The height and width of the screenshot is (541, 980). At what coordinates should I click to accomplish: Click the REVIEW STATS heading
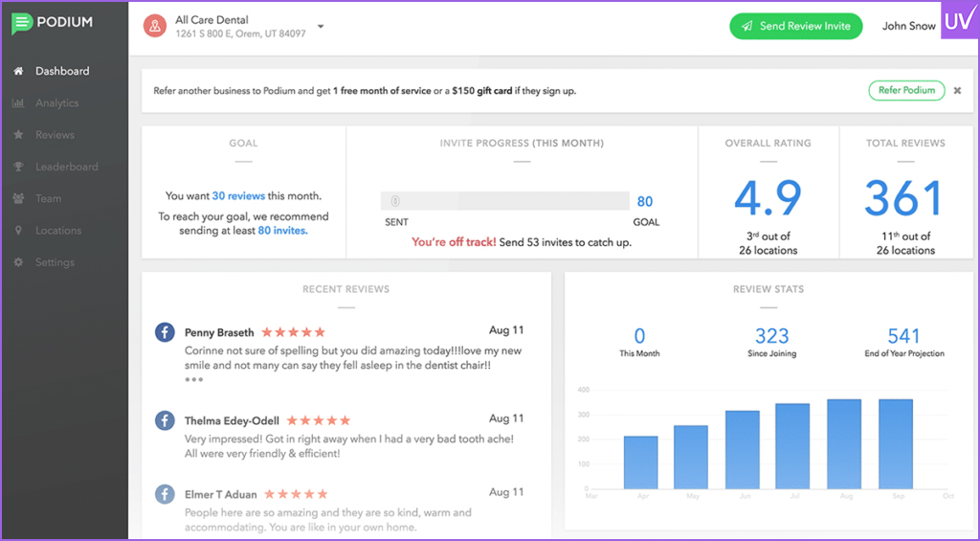pos(768,289)
